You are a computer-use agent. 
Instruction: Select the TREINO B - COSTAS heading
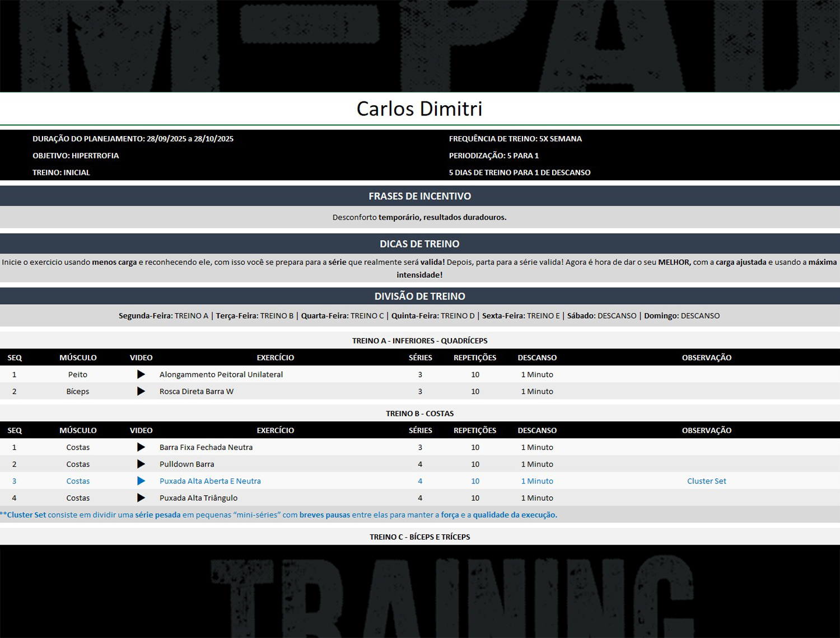419,413
